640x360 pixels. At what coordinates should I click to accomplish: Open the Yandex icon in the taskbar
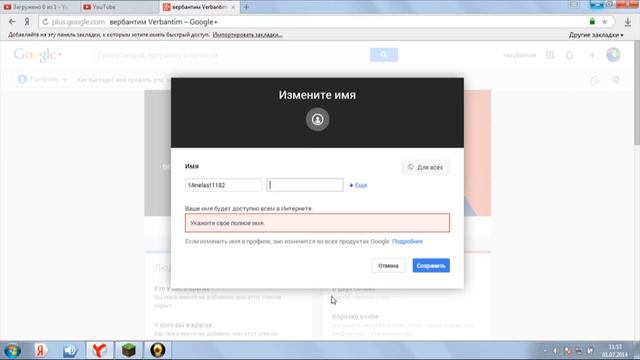[x=40, y=350]
